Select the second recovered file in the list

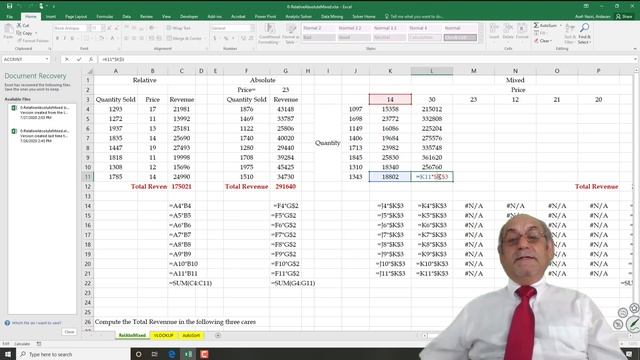[x=41, y=136]
